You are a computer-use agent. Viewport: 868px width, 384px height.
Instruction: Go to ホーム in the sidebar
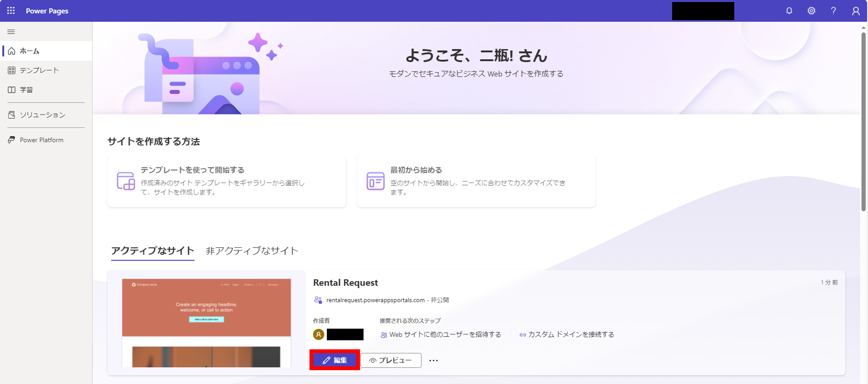pos(30,51)
